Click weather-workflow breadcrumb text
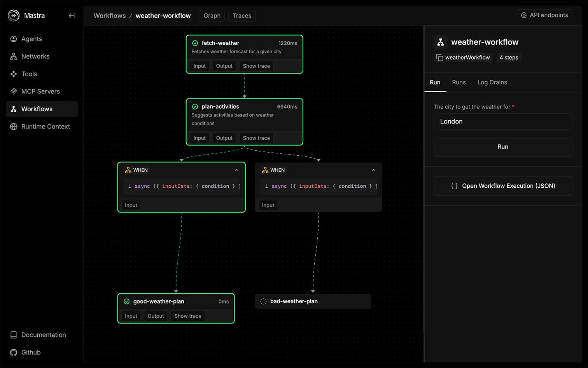The height and width of the screenshot is (368, 588). pos(163,16)
